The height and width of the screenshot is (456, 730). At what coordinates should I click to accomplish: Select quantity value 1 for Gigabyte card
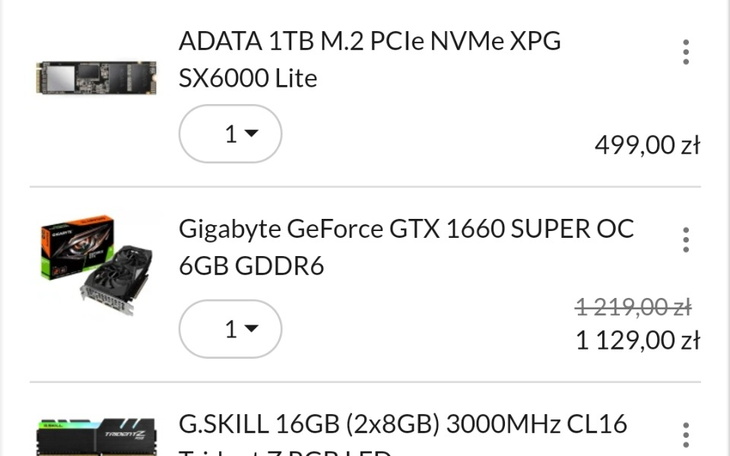pyautogui.click(x=230, y=328)
